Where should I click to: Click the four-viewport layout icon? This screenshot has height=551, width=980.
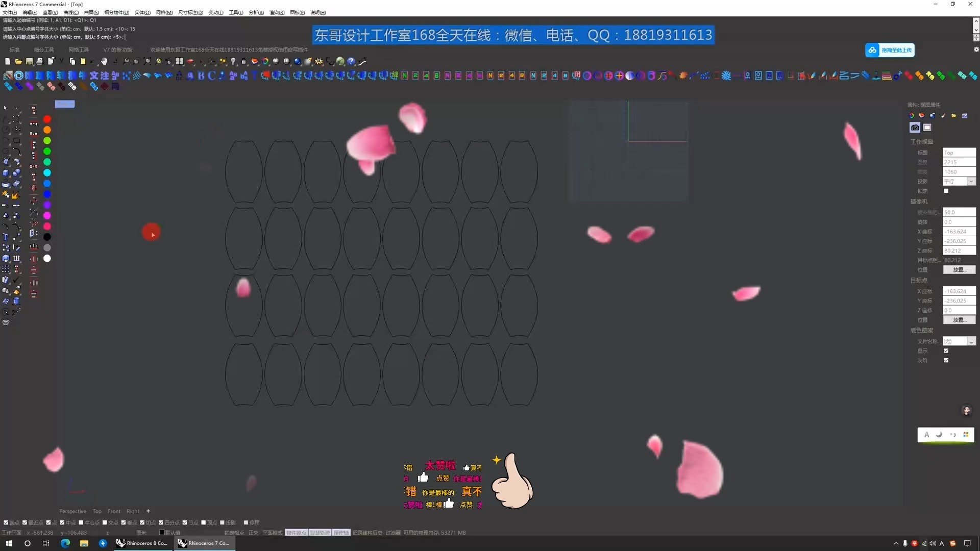(179, 61)
